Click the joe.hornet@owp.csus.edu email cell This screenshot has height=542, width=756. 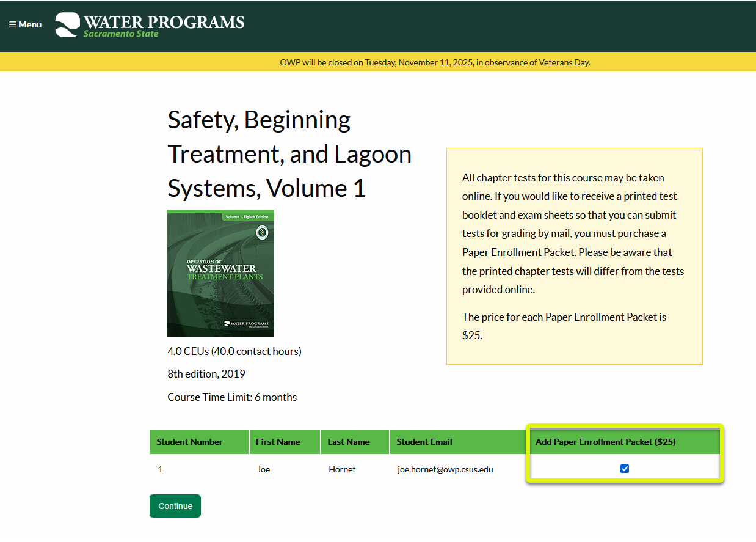tap(445, 469)
